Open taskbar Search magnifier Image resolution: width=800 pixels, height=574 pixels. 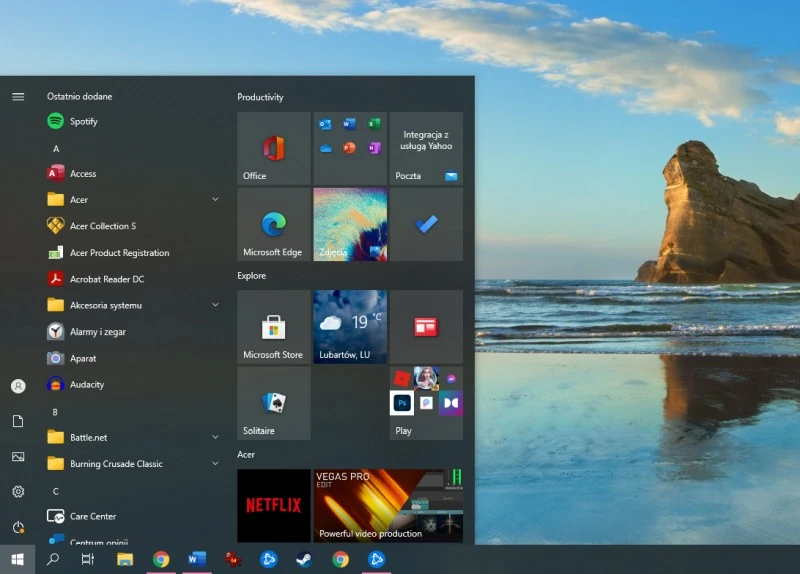click(x=53, y=560)
